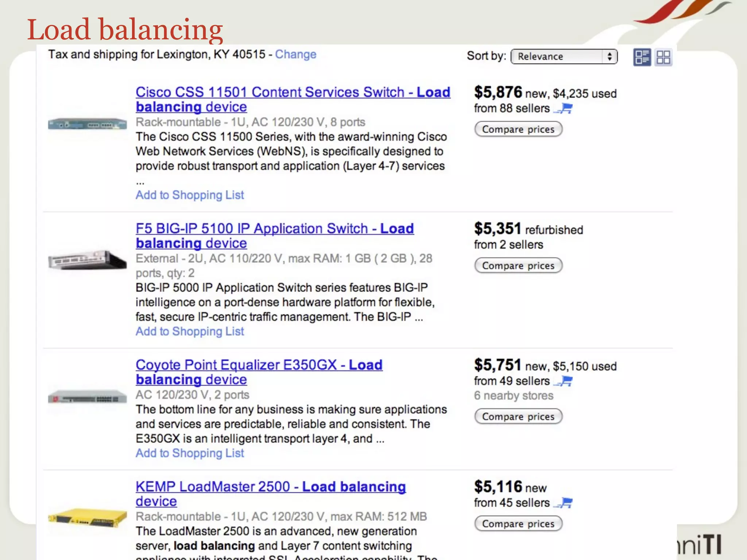
Task: Click the shopping cart icon beside 49 sellers
Action: tap(563, 381)
